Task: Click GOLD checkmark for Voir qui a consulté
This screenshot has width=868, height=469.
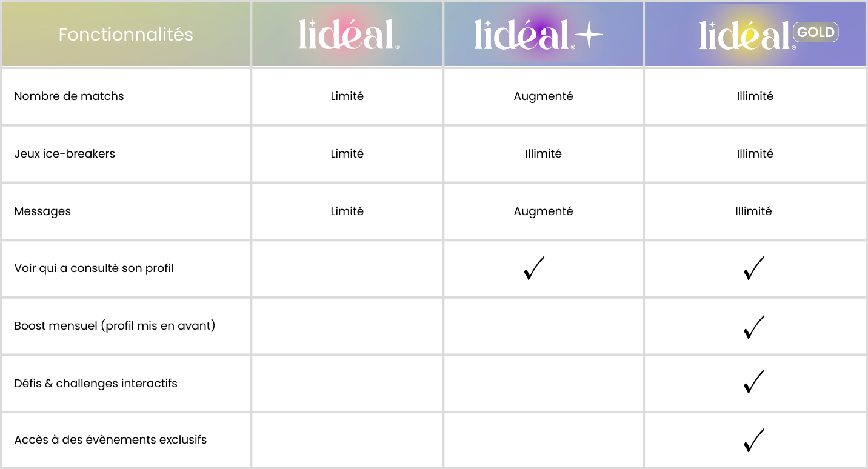Action: 754,268
